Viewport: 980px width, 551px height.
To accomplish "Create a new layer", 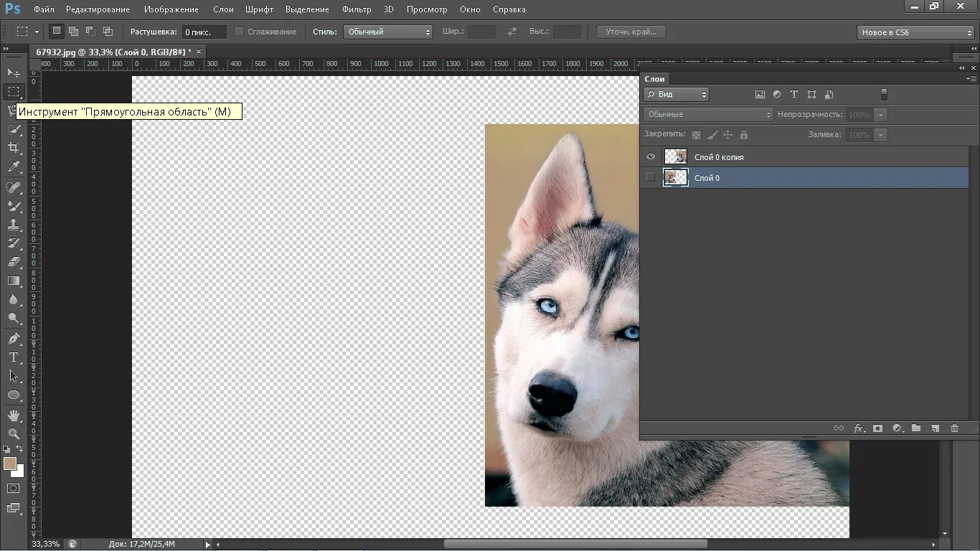I will (936, 428).
